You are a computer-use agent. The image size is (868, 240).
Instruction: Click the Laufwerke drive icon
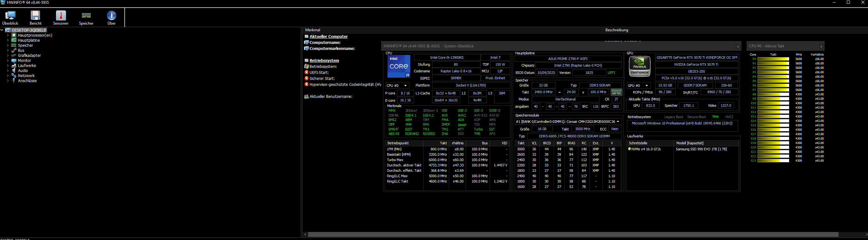tap(14, 66)
